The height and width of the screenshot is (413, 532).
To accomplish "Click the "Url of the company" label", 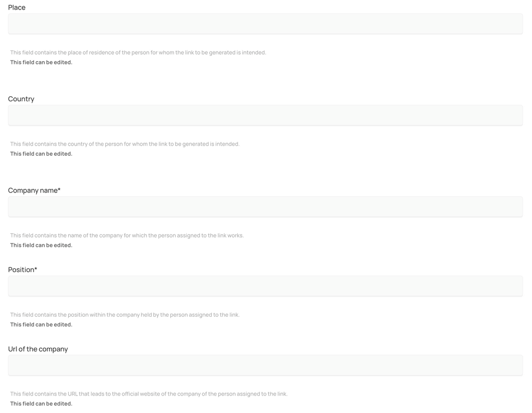I will pyautogui.click(x=38, y=349).
